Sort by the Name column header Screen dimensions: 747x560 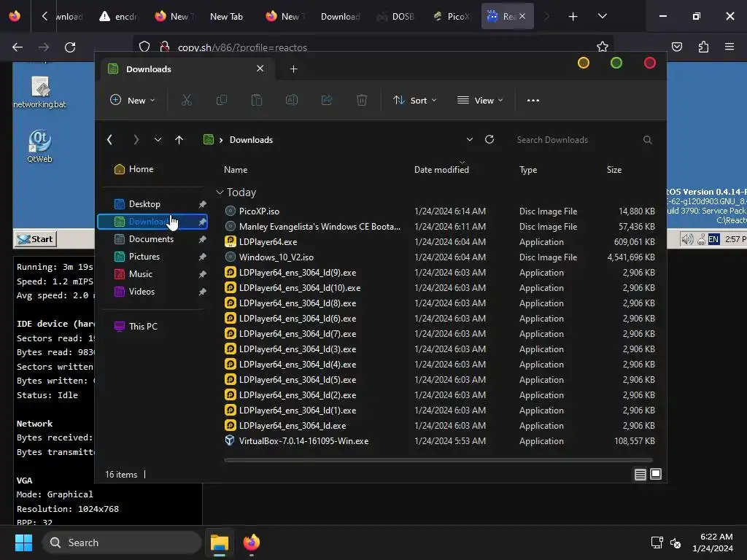coord(236,169)
